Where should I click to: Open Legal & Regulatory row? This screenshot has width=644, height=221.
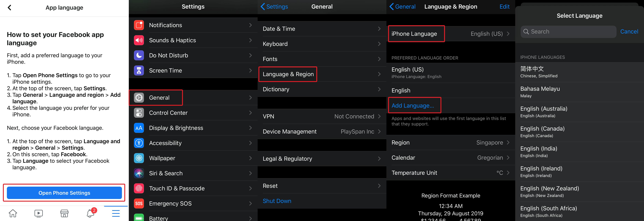[322, 159]
